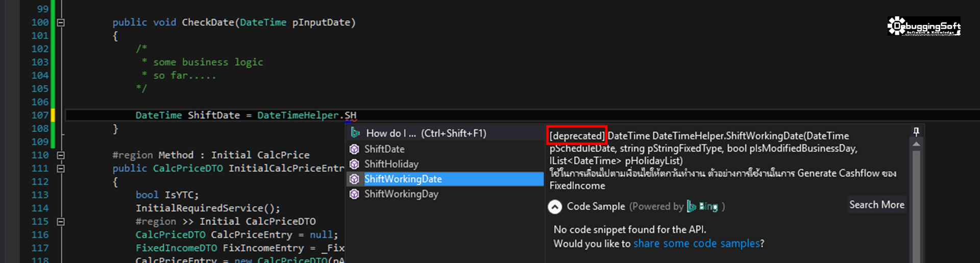Click the icon beside the highlighted ShiftWorkingDate
This screenshot has height=263, width=980.
click(x=354, y=179)
